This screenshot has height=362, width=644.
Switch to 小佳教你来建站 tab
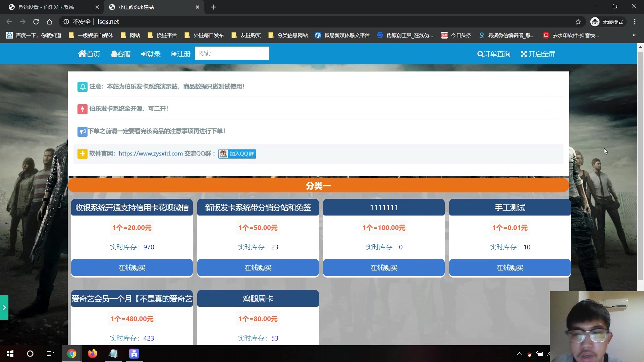coord(151,7)
